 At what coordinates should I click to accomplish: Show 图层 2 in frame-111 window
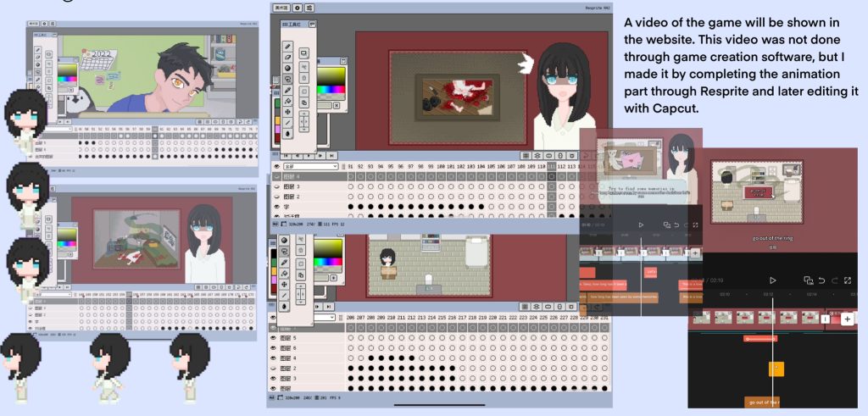tap(276, 197)
